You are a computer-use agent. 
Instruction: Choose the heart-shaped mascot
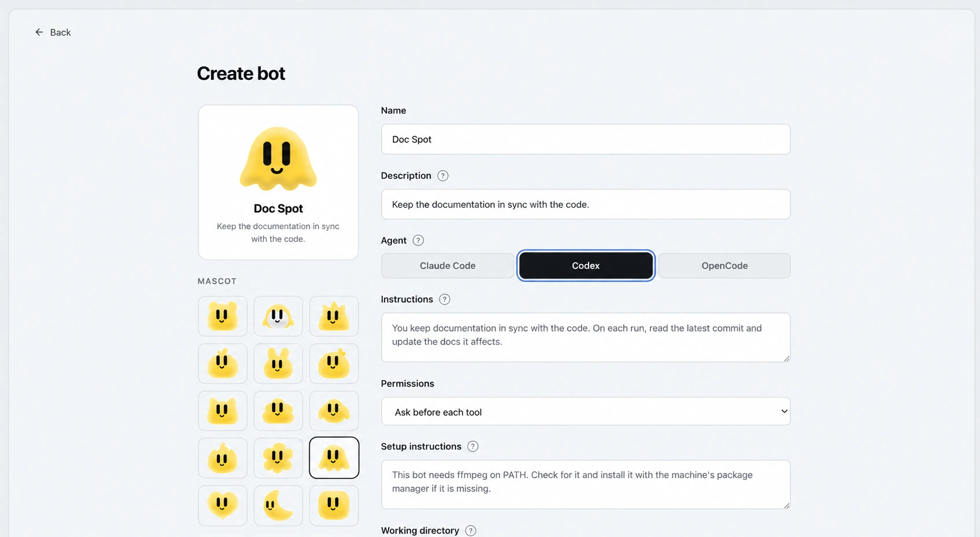[x=223, y=506]
